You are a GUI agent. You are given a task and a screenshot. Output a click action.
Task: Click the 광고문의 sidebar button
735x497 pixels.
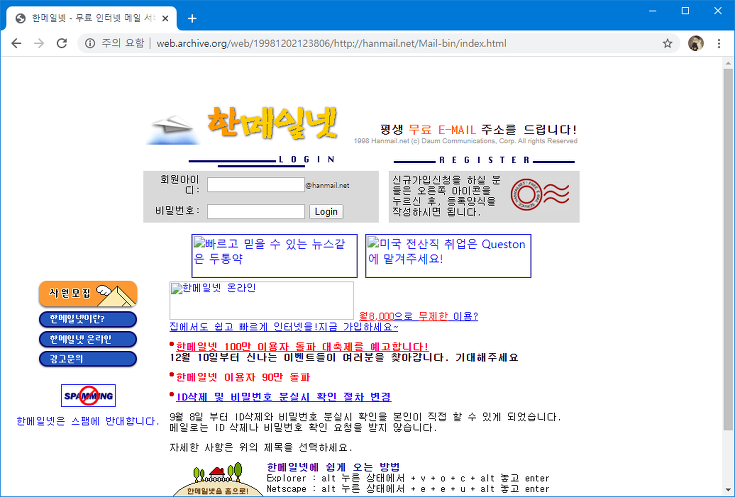pyautogui.click(x=88, y=359)
